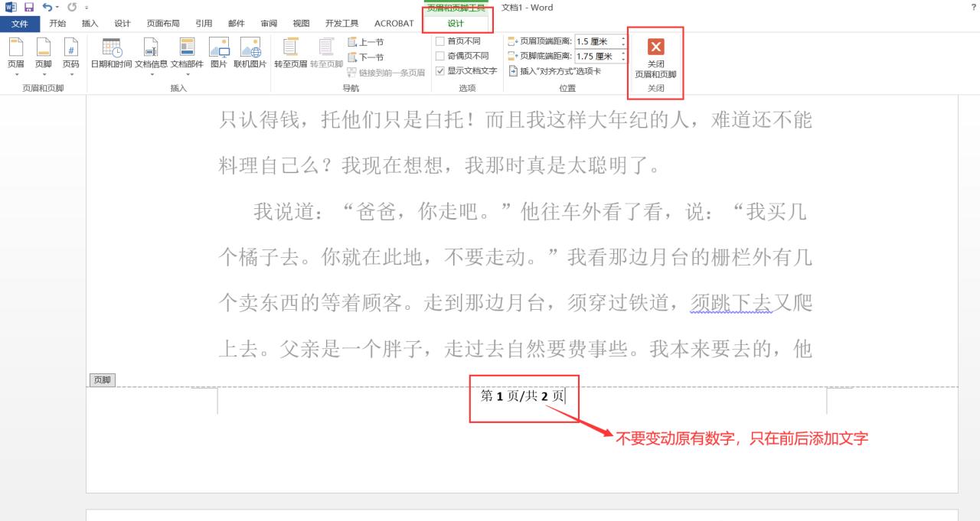Switch to the 页面布局 tab
This screenshot has width=980, height=521.
(163, 24)
